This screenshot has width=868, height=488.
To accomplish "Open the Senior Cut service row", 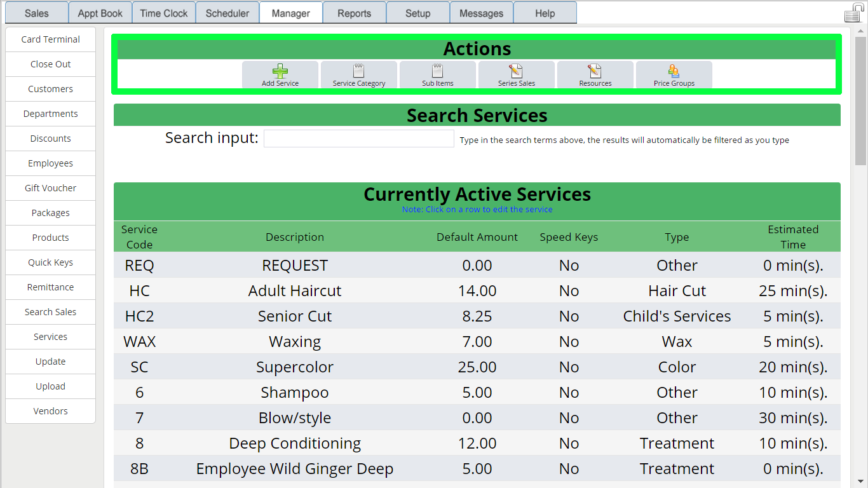I will point(477,316).
